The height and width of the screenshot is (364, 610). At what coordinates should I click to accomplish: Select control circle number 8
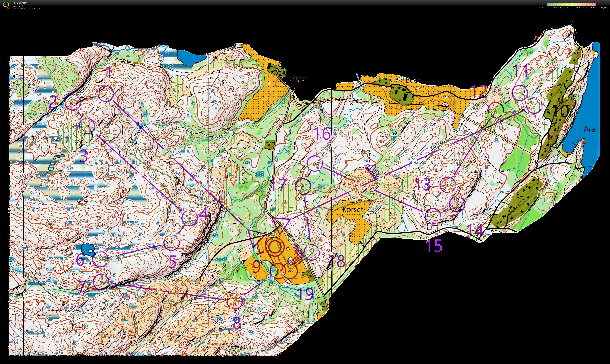click(x=235, y=301)
